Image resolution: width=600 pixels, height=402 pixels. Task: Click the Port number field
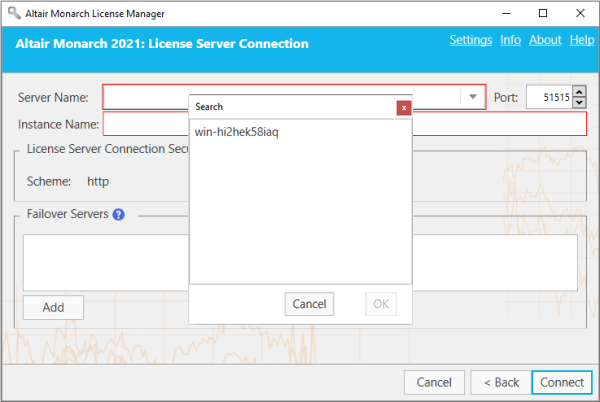click(549, 97)
